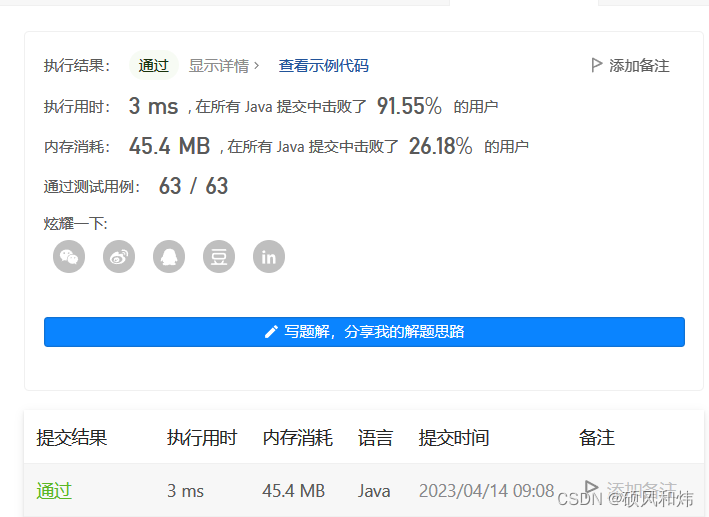The image size is (709, 517).
Task: Click the 执行用时 column header
Action: pos(202,437)
